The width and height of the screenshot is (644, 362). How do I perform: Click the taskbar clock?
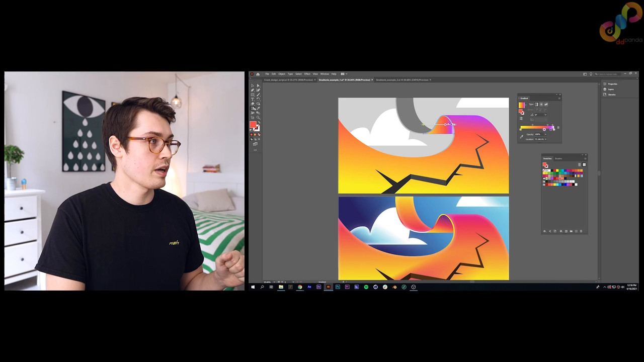631,287
